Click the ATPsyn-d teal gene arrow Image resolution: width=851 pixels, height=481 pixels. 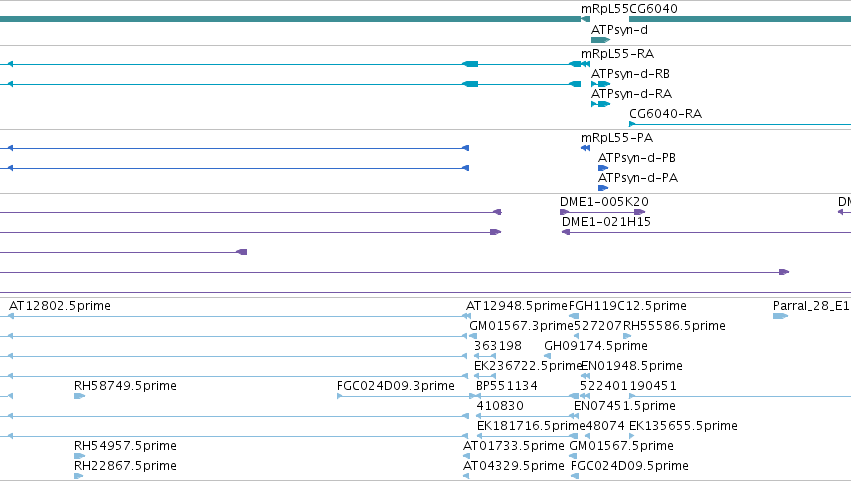click(x=600, y=40)
